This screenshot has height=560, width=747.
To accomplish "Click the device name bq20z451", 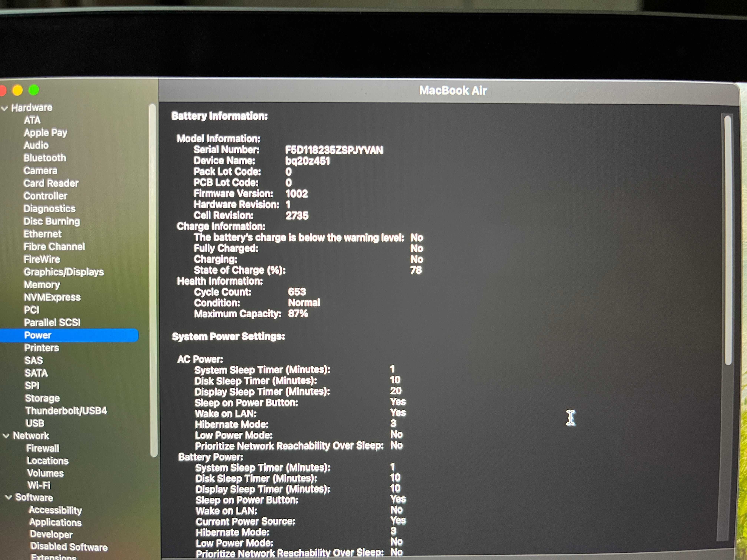I will [307, 161].
